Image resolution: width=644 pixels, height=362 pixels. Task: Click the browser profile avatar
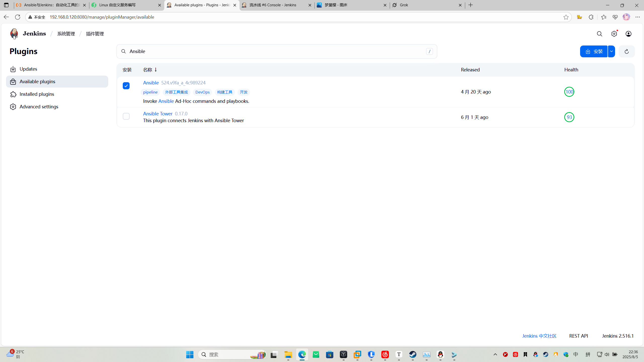pos(626,17)
